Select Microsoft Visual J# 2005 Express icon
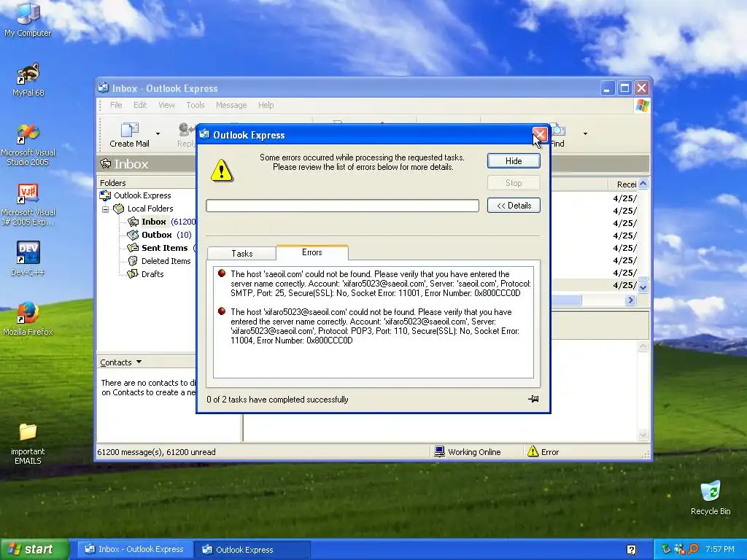The height and width of the screenshot is (560, 747). pyautogui.click(x=28, y=205)
